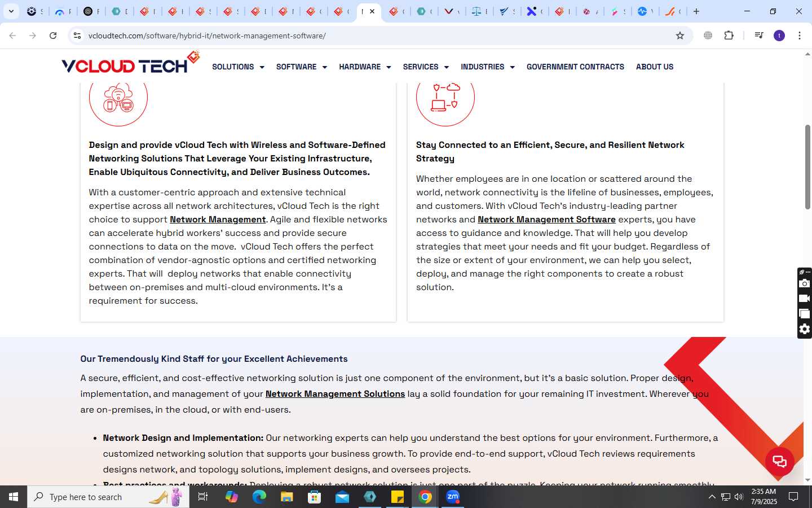Open notification center icon
Screen dimensions: 812x508
click(x=793, y=497)
